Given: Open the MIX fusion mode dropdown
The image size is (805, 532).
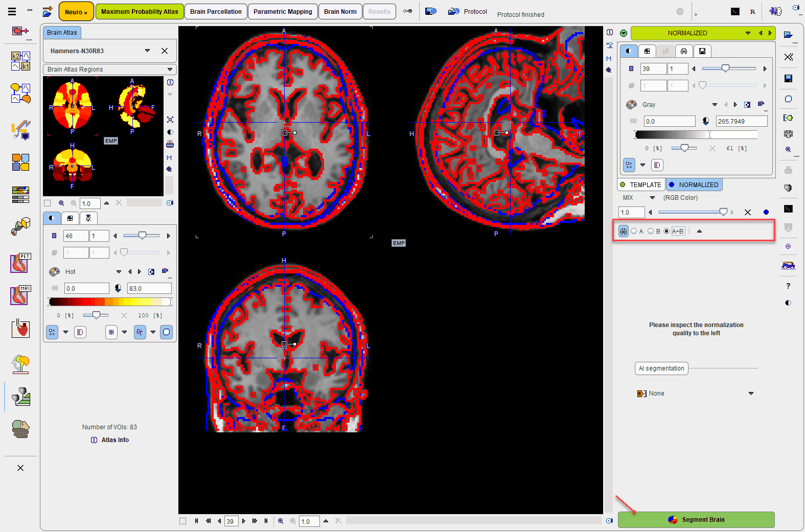Looking at the screenshot, I should coord(652,198).
